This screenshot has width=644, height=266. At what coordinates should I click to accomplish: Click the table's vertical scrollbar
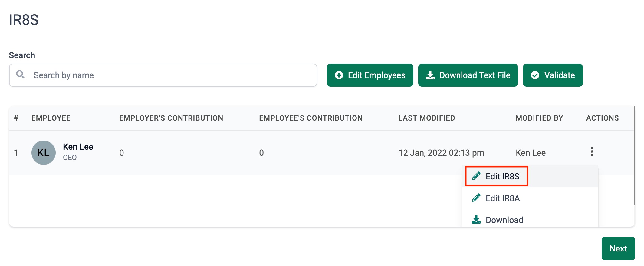click(634, 156)
